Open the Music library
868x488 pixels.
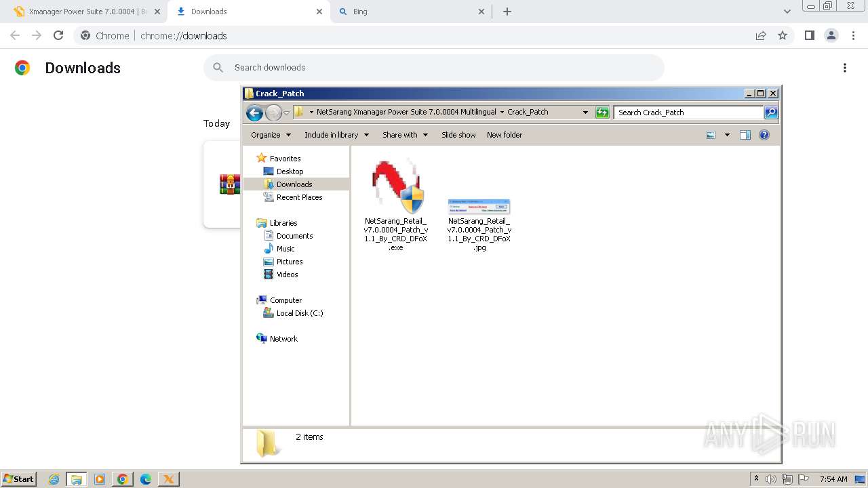285,249
